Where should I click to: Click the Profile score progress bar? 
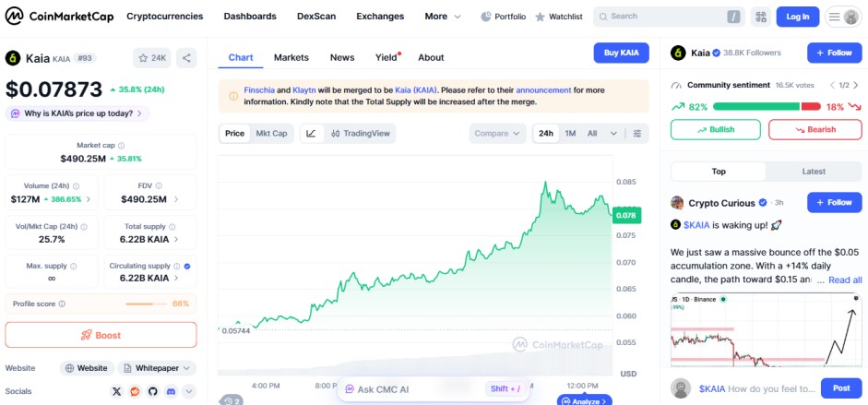(x=146, y=304)
